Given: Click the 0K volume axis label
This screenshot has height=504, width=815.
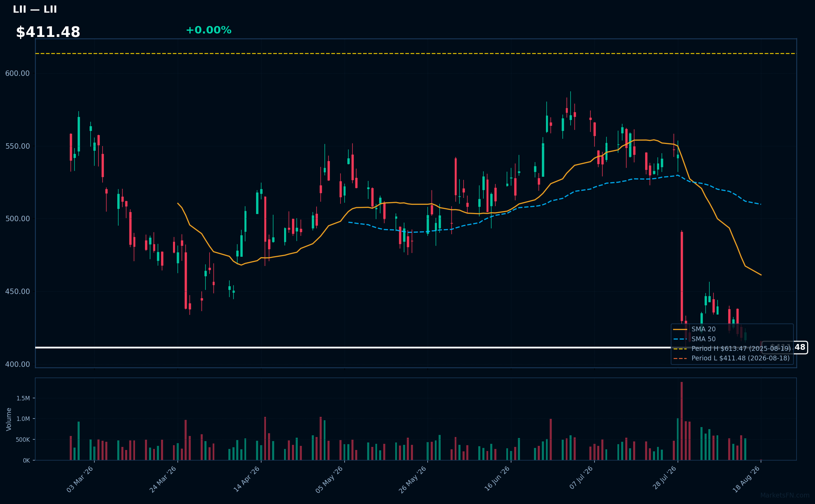Looking at the screenshot, I should tap(26, 461).
